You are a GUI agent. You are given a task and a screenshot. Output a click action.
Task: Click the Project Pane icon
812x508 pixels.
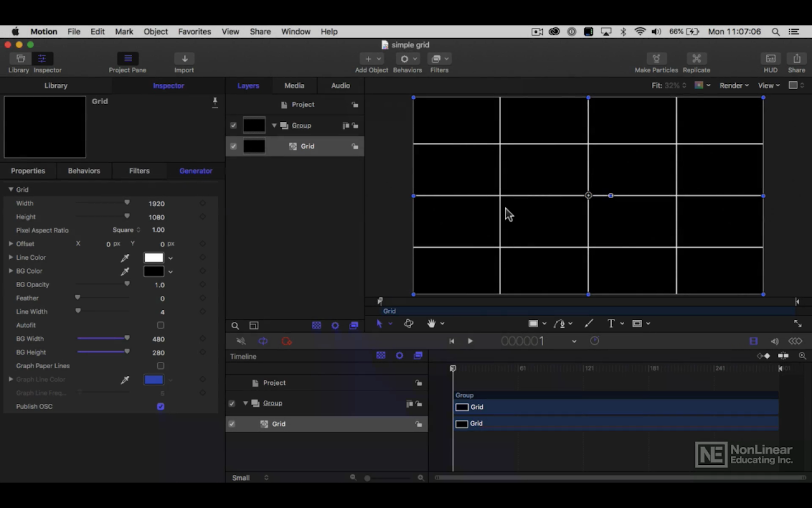128,59
